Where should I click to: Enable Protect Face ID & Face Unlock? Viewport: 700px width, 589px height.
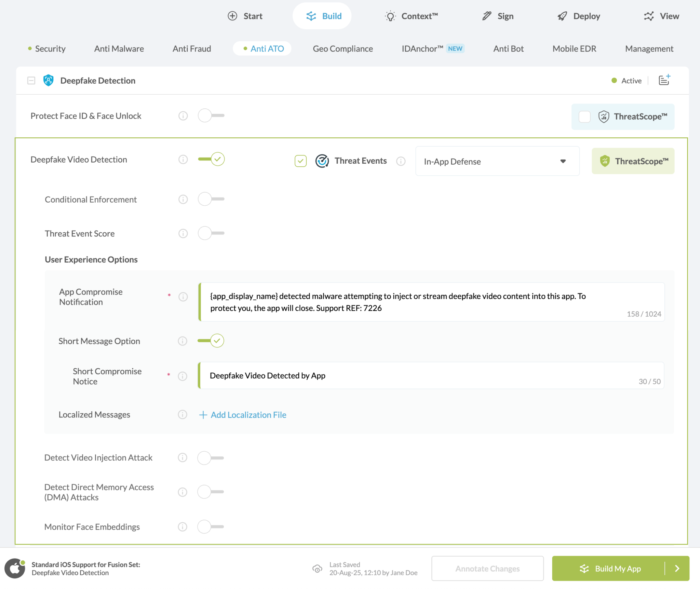click(x=211, y=115)
